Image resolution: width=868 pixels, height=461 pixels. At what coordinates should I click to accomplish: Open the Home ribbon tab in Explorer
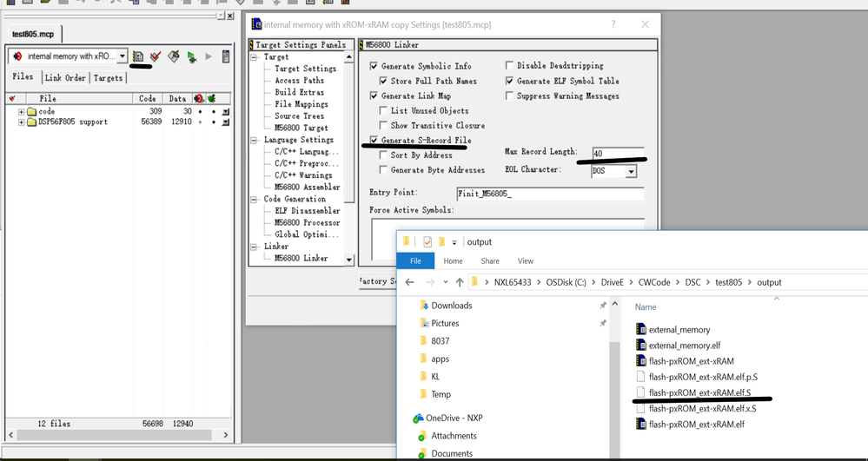pyautogui.click(x=453, y=260)
